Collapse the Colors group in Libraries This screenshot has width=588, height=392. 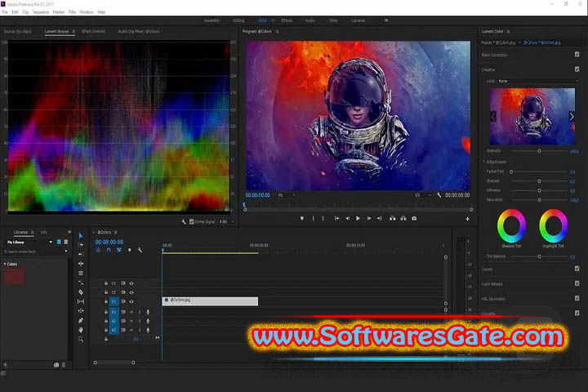pos(5,264)
